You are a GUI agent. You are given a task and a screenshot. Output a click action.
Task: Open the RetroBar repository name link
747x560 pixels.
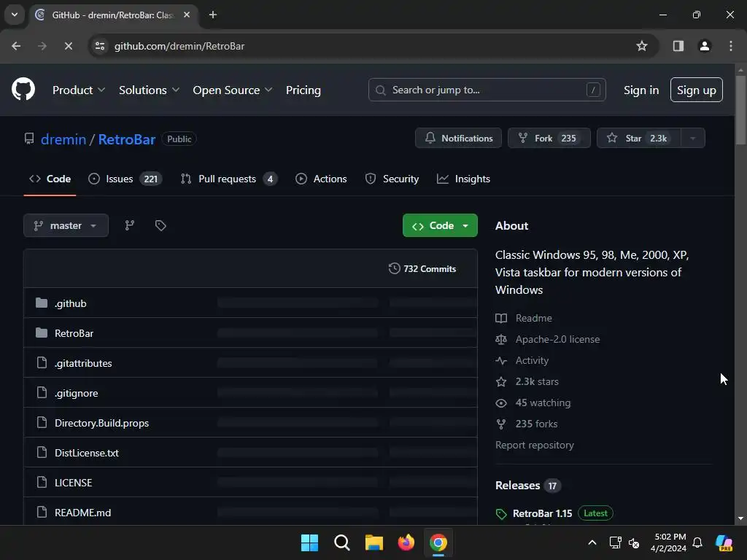[127, 139]
